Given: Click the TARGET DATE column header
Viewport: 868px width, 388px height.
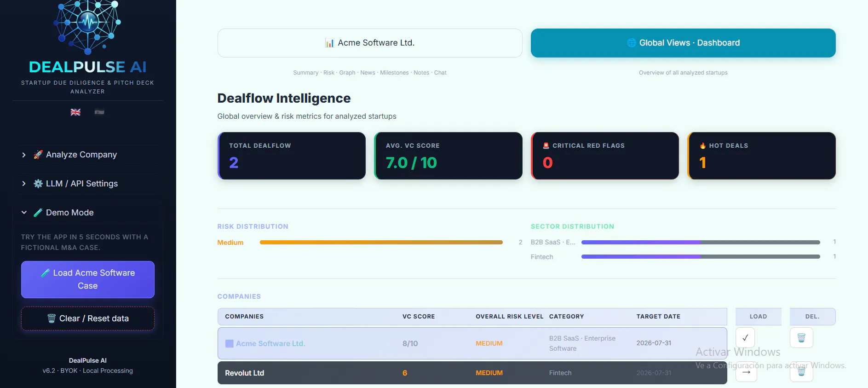Looking at the screenshot, I should (x=658, y=317).
